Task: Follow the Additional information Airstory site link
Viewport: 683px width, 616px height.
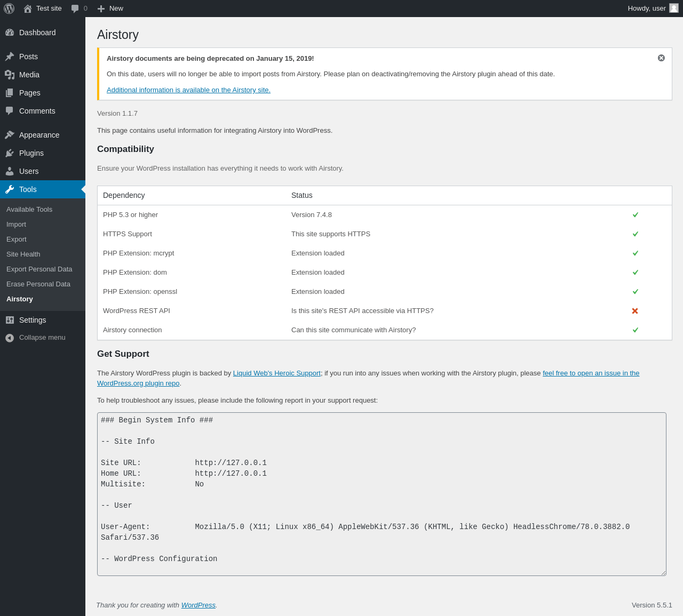Action: (188, 90)
